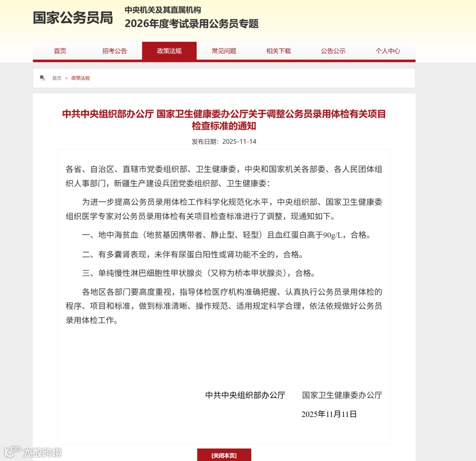Open the 个人中心 tab
The width and height of the screenshot is (476, 461).
coord(387,51)
